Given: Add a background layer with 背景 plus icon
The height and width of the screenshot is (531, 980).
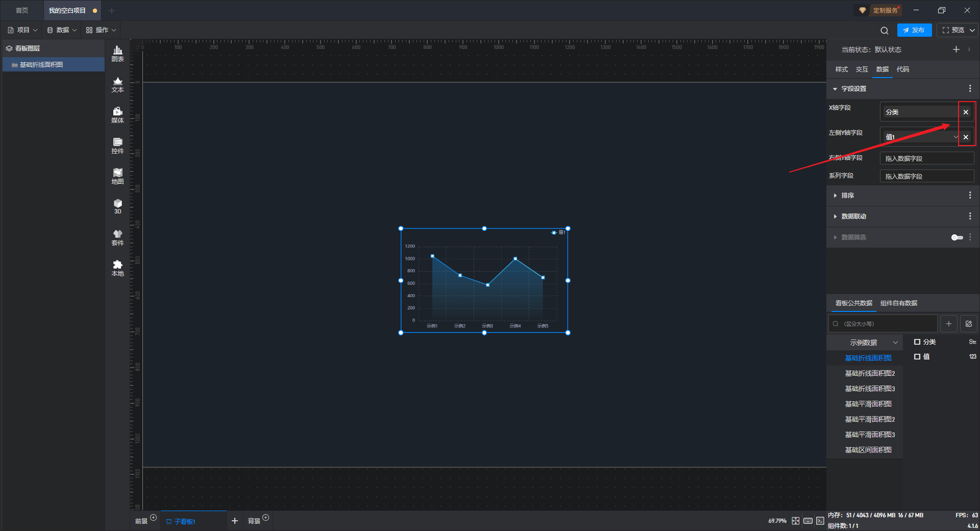Looking at the screenshot, I should pyautogui.click(x=266, y=518).
